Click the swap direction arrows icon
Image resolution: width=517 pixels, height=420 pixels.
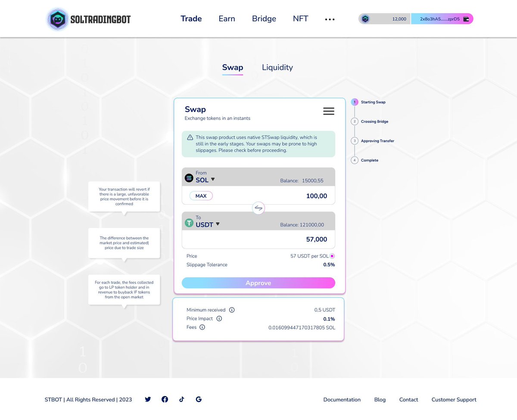tap(258, 208)
